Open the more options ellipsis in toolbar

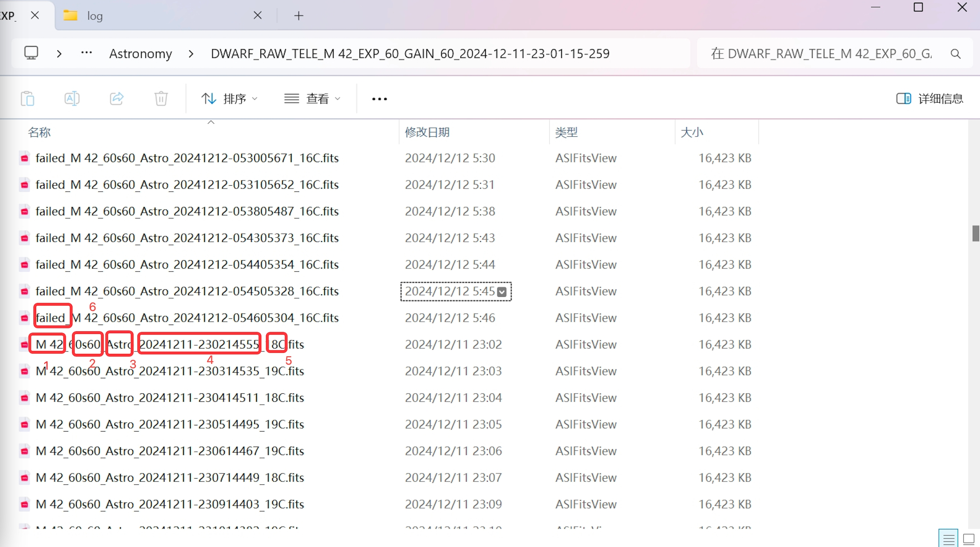tap(379, 99)
